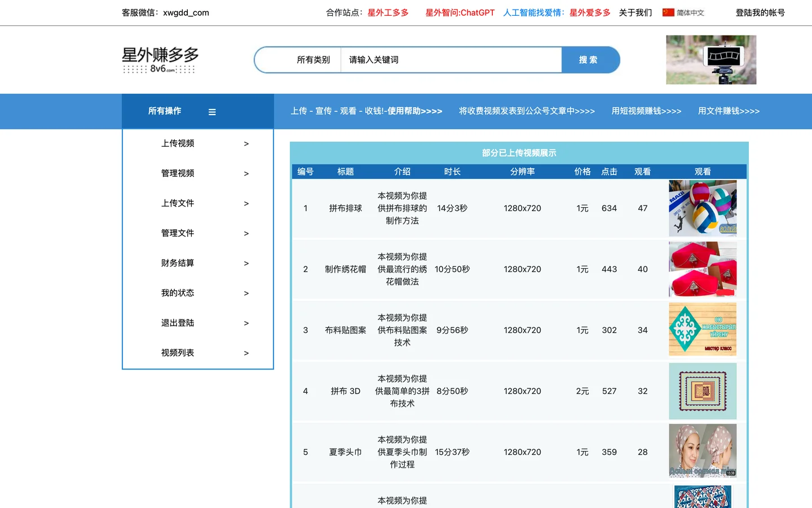Image resolution: width=812 pixels, height=508 pixels.
Task: Click the 星外赚多多 8v6 site logo
Action: tap(160, 60)
